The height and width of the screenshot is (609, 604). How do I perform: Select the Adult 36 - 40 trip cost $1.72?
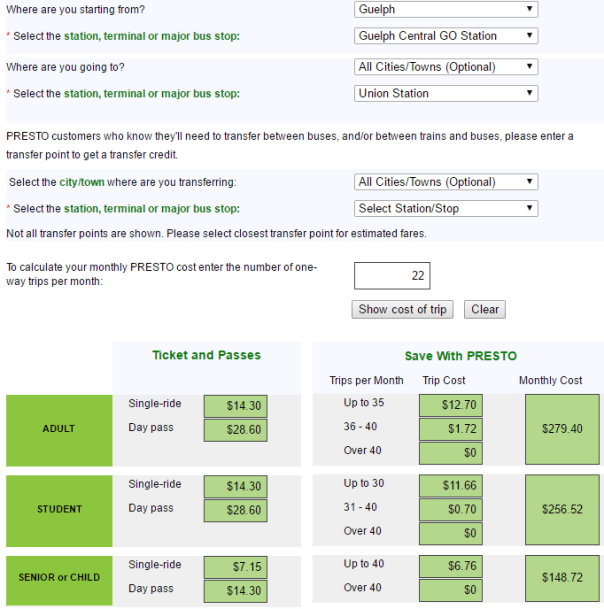click(451, 429)
